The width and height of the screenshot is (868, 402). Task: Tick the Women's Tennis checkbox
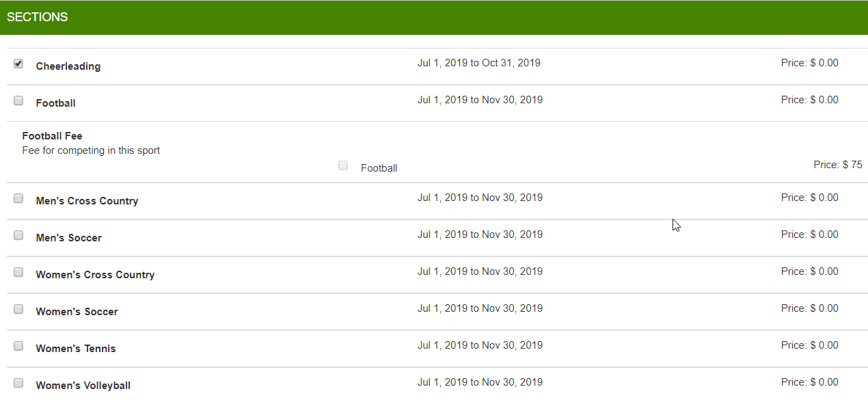pos(18,346)
